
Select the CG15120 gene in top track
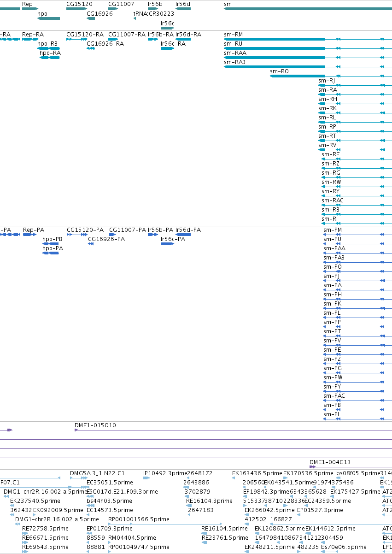76,9
